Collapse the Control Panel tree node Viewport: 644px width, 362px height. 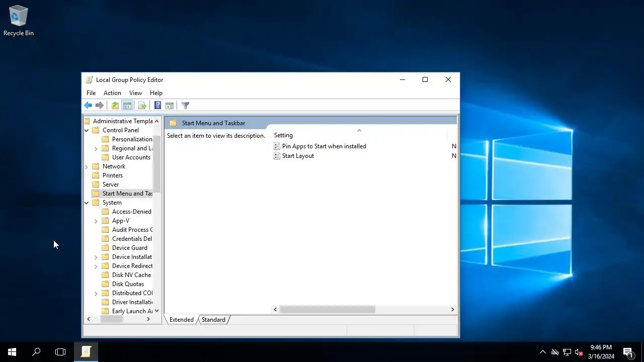[87, 130]
